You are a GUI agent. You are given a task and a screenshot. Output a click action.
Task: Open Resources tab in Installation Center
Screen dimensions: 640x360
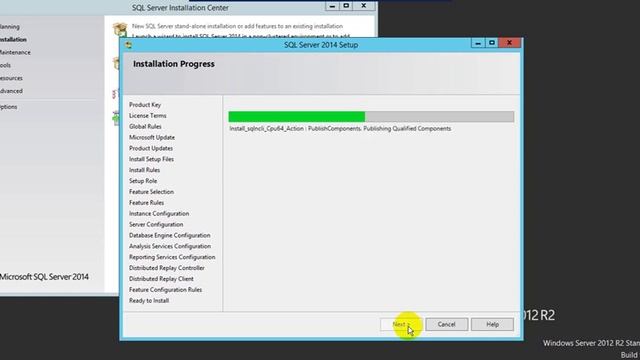(11, 78)
